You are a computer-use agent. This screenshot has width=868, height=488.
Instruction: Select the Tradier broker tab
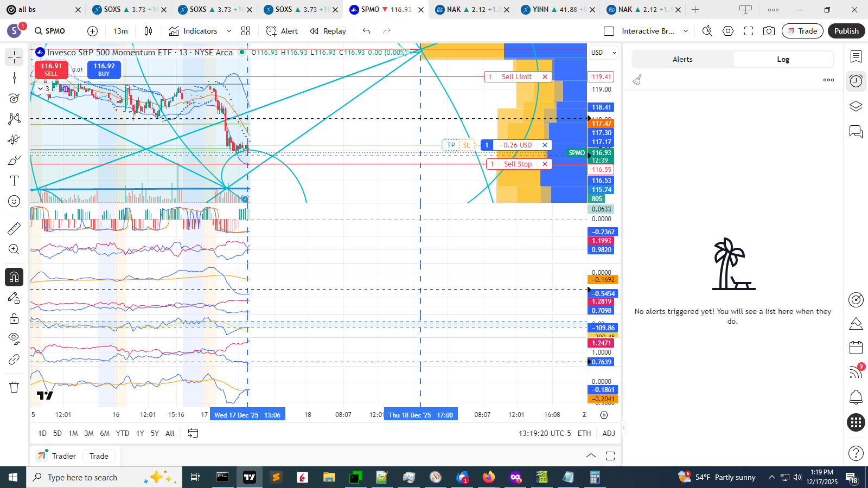tap(56, 456)
